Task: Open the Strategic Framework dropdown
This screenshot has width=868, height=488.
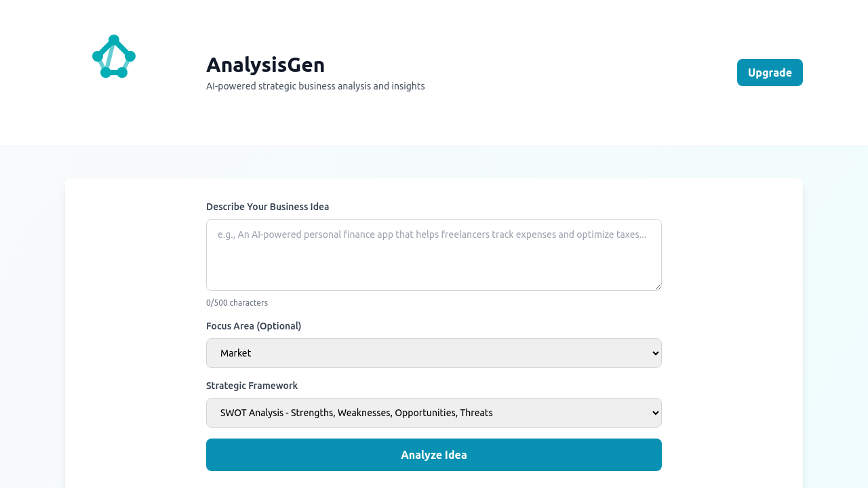Action: click(434, 413)
